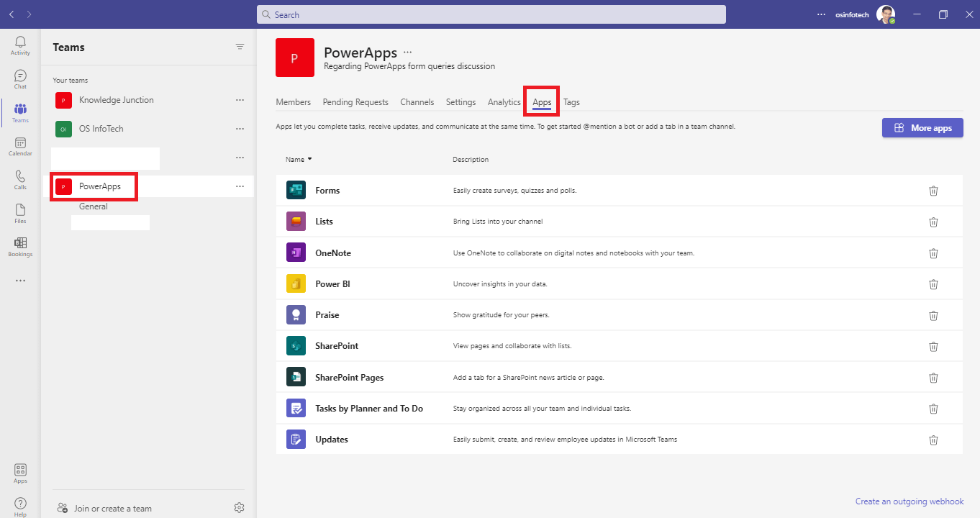The height and width of the screenshot is (518, 980).
Task: Click Join or create a team
Action: [105, 509]
